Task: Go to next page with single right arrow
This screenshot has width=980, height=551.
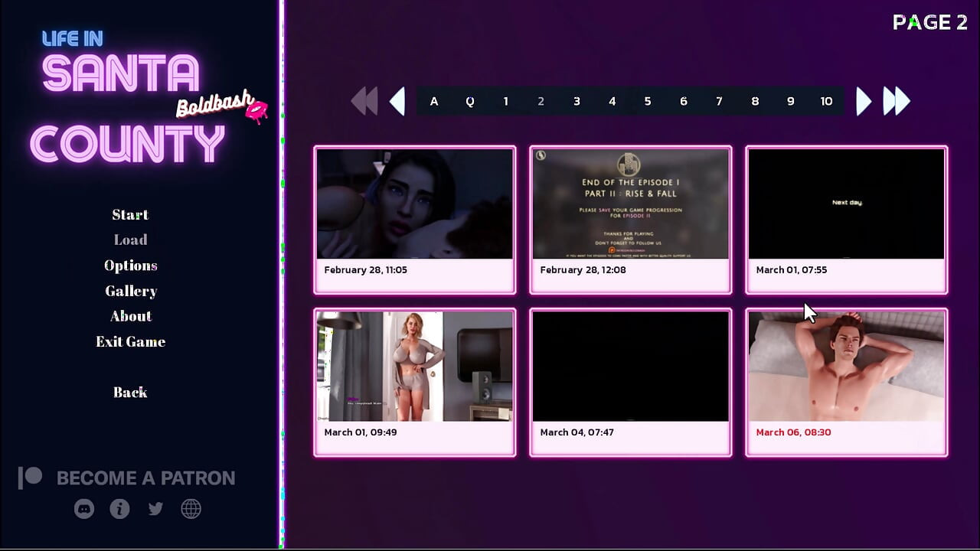Action: (x=863, y=101)
